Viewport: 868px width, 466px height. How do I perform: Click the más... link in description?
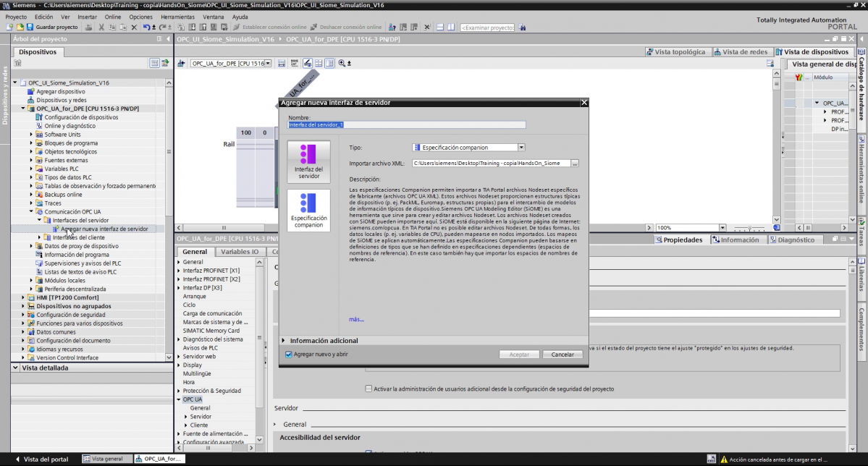(356, 319)
